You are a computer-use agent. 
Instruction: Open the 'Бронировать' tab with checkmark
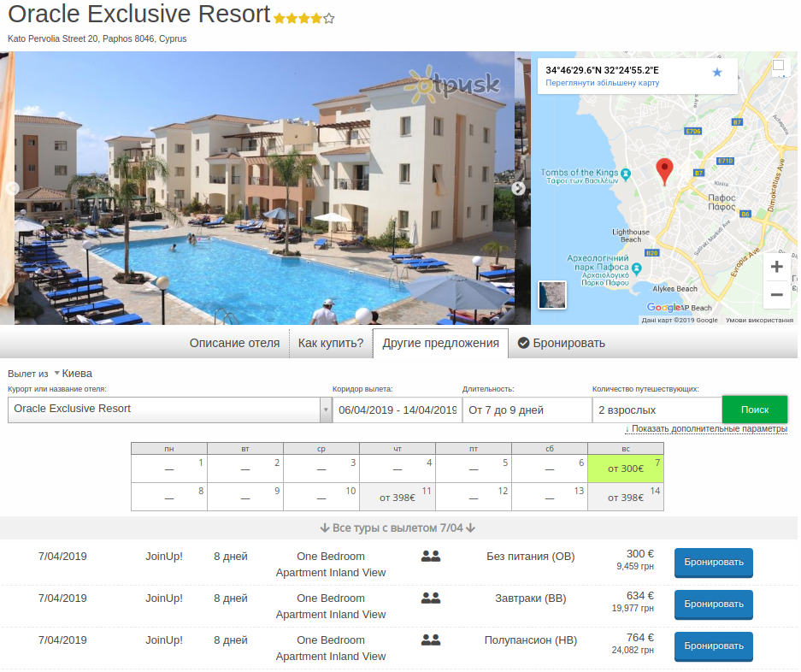(562, 343)
